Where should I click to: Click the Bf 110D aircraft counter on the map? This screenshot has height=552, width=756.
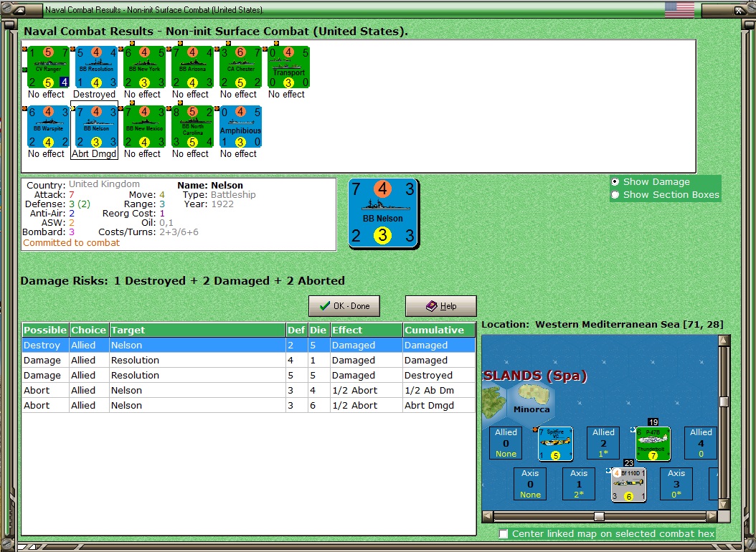(629, 485)
